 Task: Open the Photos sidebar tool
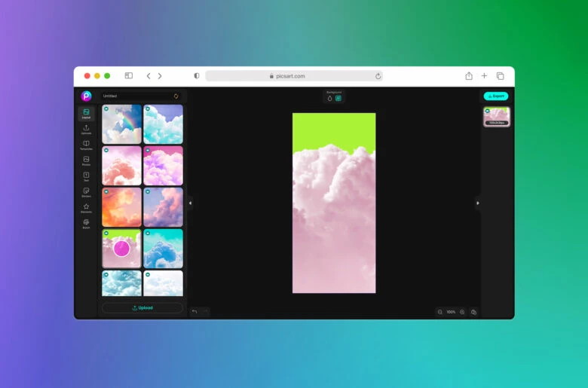(x=86, y=160)
